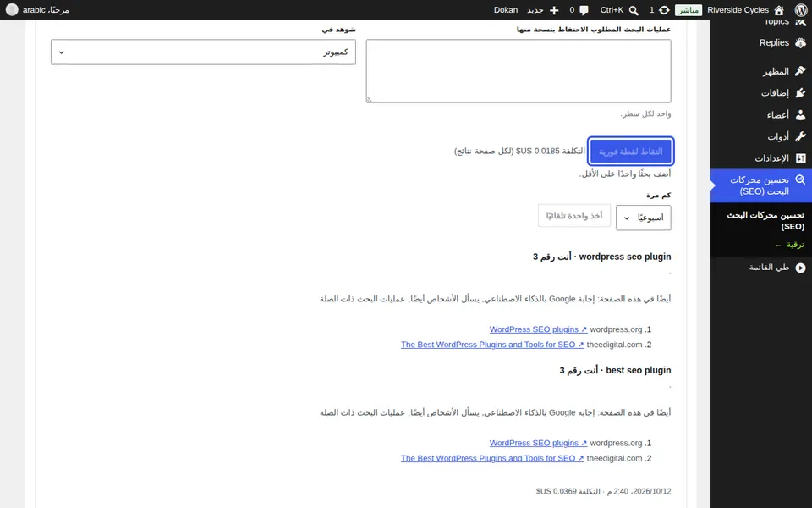Screen dimensions: 812x508
Task: Click the plus icon for new content
Action: 554,10
